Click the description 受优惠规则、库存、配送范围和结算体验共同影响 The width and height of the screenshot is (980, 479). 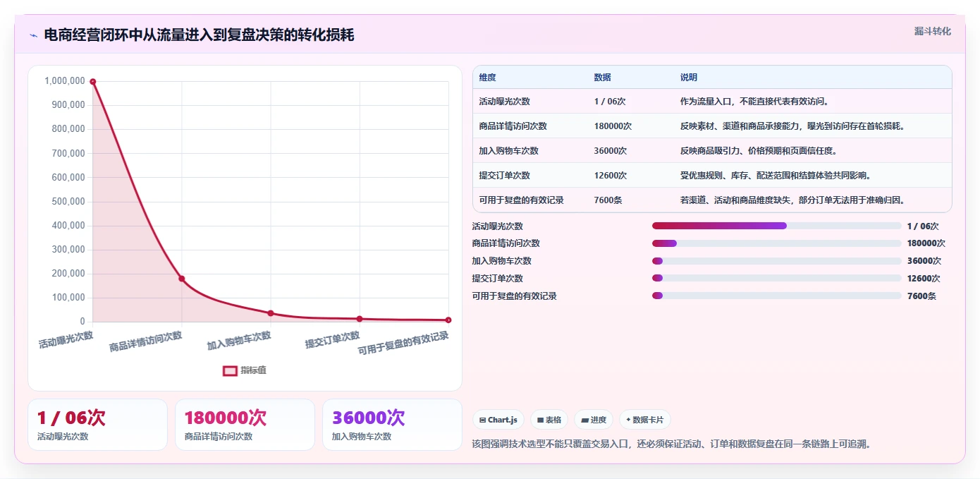[x=776, y=176]
